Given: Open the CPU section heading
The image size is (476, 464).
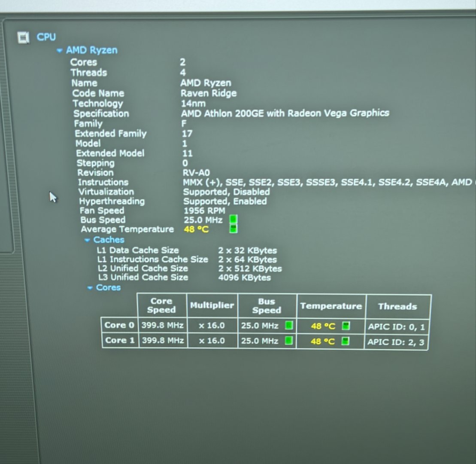Looking at the screenshot, I should click(46, 37).
